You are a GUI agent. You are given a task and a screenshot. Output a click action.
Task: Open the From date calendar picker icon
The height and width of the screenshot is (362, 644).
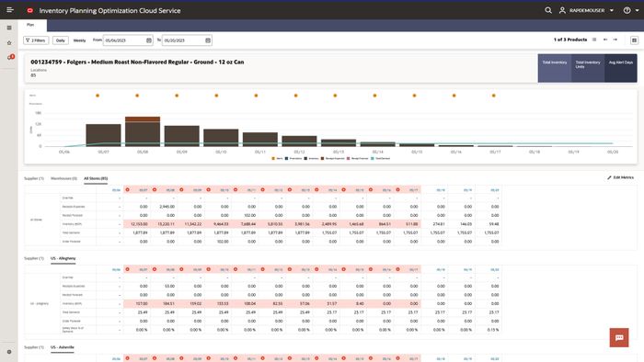(149, 40)
